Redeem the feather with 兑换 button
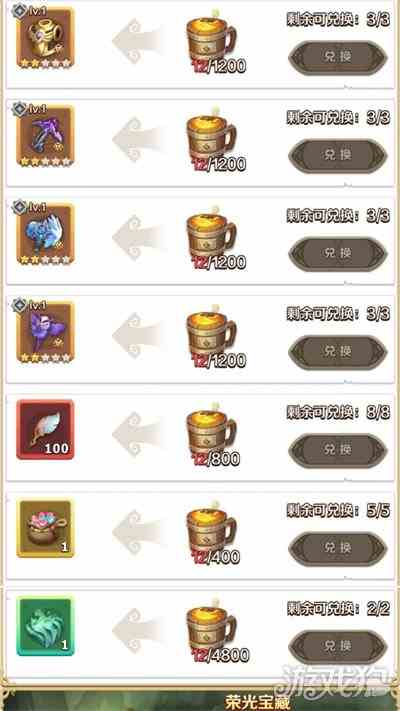The height and width of the screenshot is (711, 400). 338,450
